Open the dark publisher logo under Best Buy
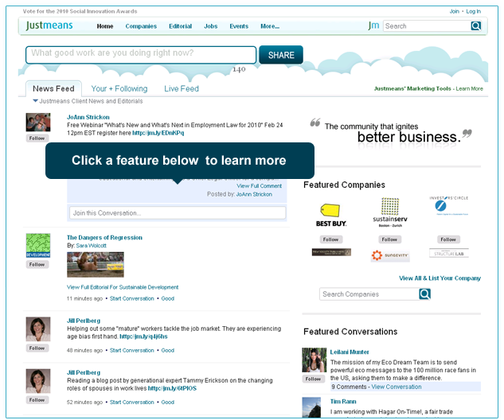 click(x=331, y=252)
